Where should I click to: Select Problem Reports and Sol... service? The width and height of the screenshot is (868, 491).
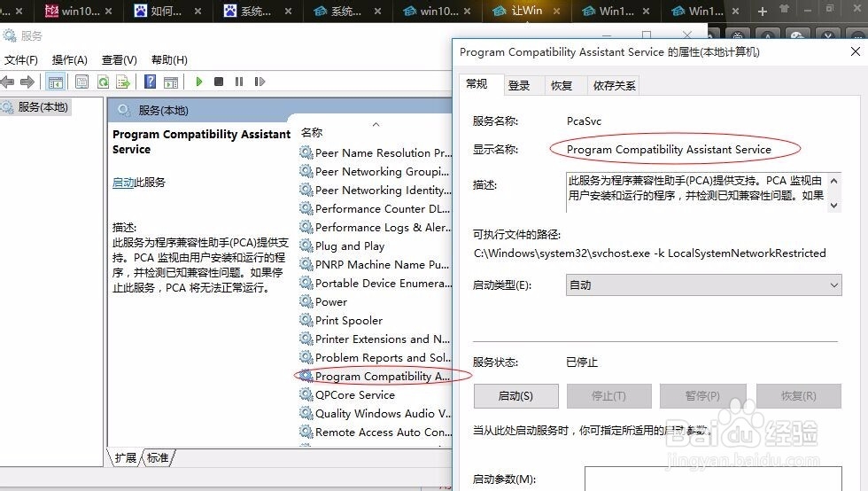coord(376,357)
